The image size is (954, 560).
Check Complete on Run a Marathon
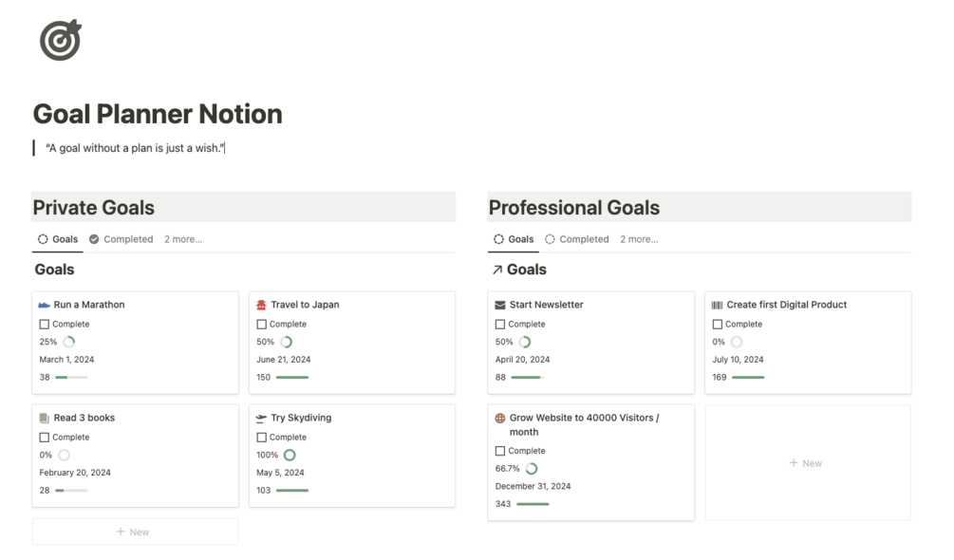[45, 325]
